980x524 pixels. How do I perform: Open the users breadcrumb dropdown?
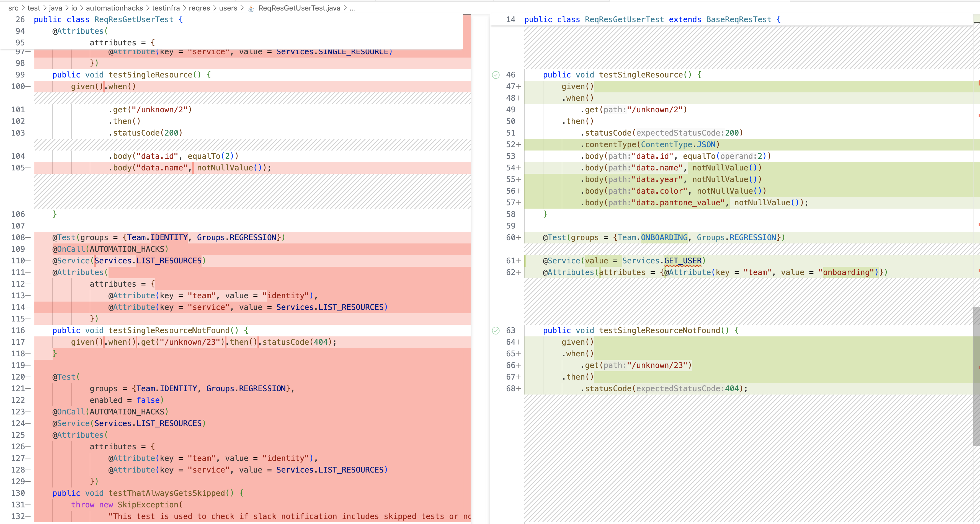tap(228, 8)
